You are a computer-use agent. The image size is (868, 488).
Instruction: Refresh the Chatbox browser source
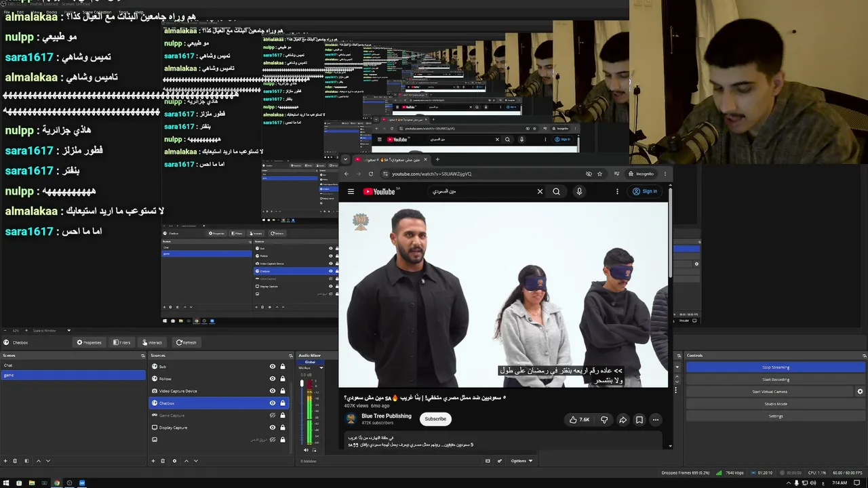[x=186, y=342]
